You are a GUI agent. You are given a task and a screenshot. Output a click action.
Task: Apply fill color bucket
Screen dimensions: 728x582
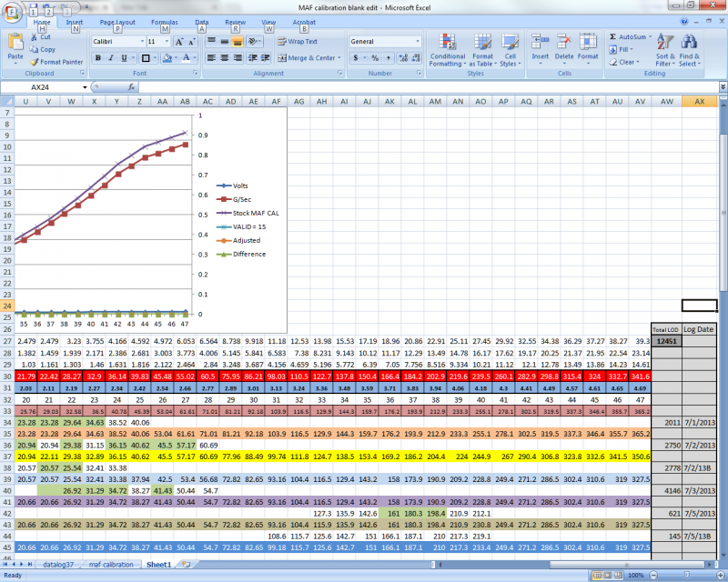click(167, 58)
